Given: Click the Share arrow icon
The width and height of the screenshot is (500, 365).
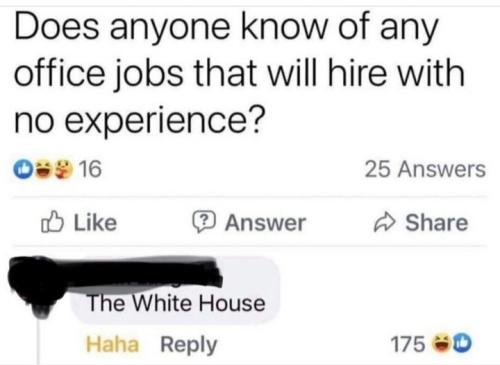Looking at the screenshot, I should tap(385, 222).
